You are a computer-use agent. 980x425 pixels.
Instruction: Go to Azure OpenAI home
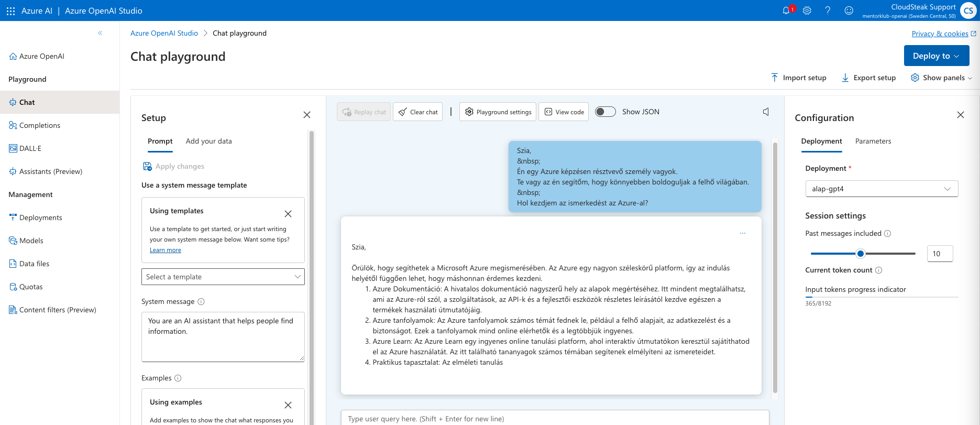pos(37,56)
